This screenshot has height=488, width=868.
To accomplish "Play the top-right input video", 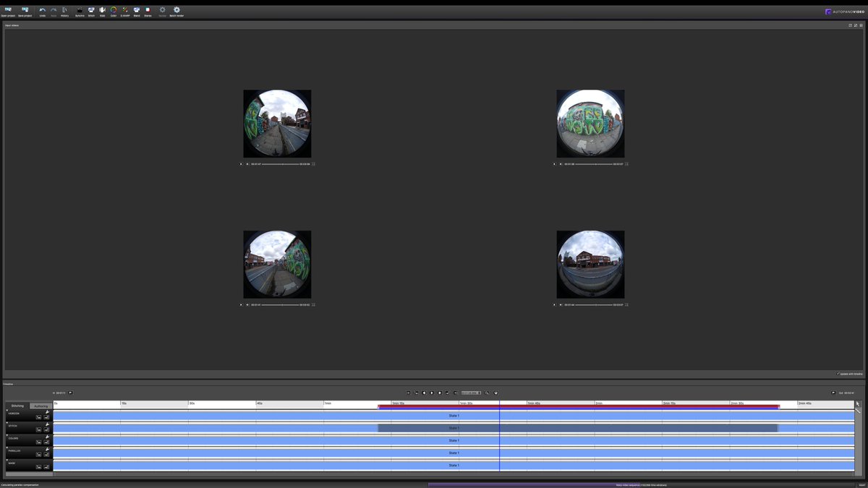I will (555, 164).
